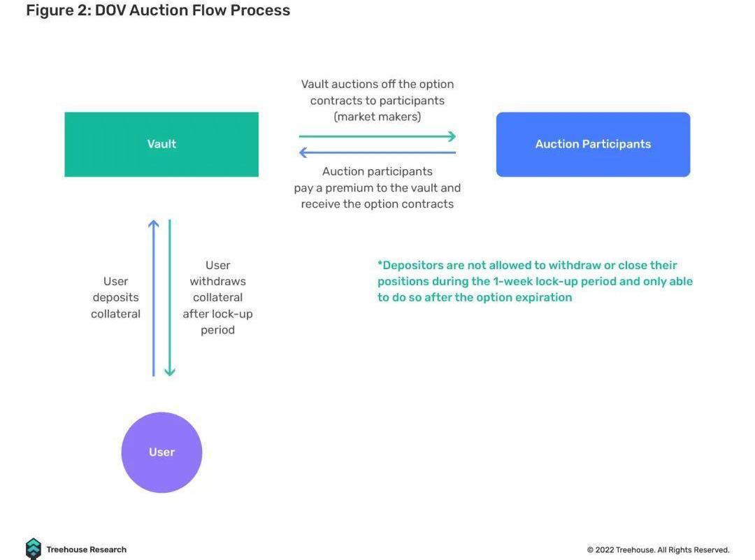Click 'to do so after the option expiration' line

pyautogui.click(x=475, y=297)
